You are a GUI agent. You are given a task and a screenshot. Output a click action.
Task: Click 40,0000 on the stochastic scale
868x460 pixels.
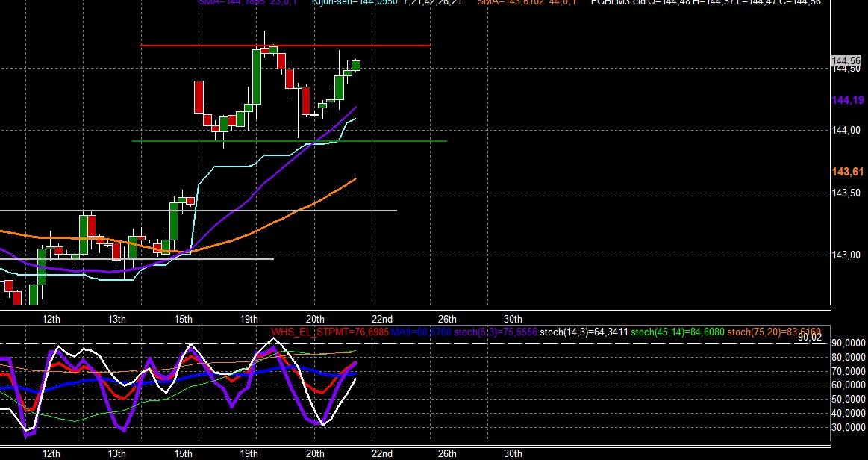[849, 414]
